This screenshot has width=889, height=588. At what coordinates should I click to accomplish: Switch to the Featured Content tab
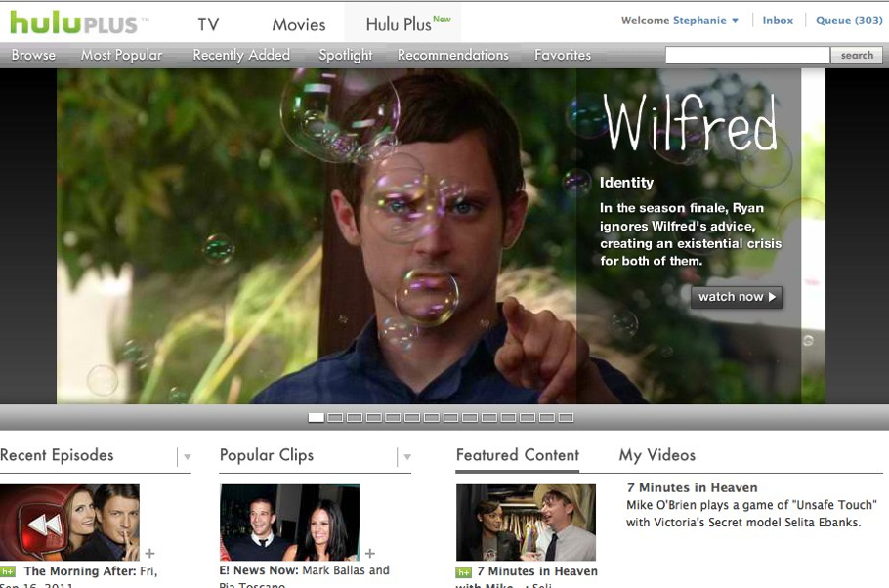pos(518,455)
